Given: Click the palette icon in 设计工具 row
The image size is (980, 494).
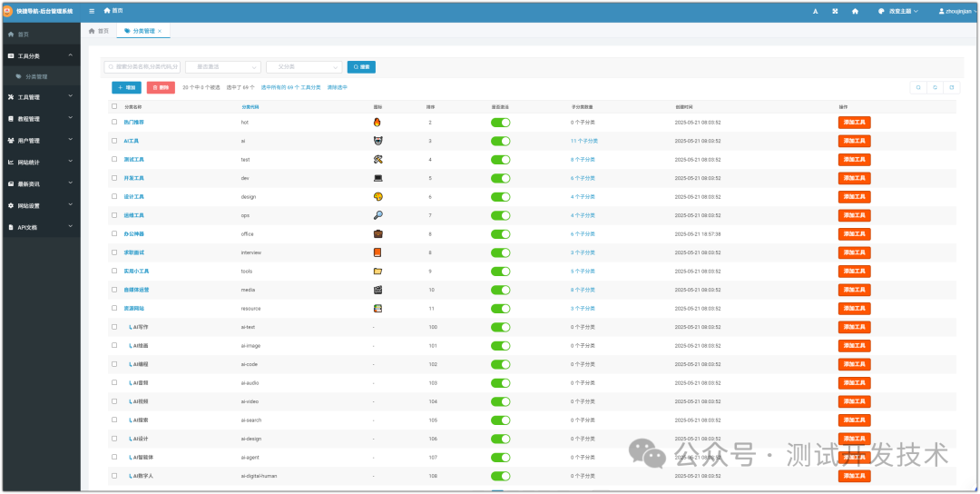Looking at the screenshot, I should [377, 196].
